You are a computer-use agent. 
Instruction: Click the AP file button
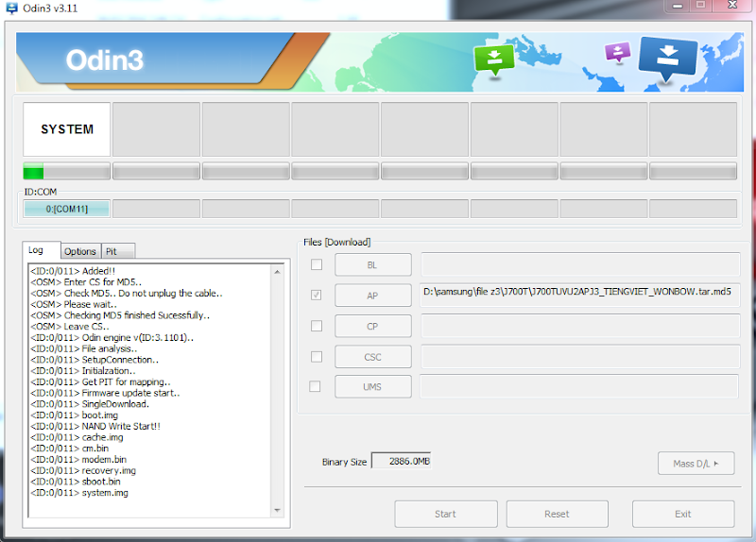pos(373,296)
